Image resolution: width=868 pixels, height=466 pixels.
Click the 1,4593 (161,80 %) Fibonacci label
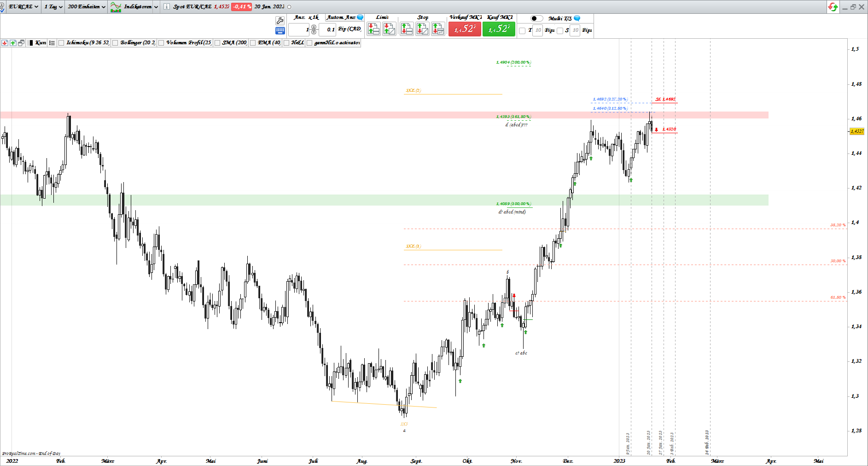click(513, 117)
